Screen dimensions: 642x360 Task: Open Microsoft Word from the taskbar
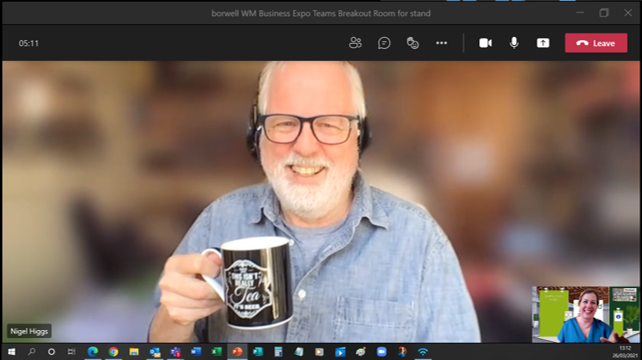click(x=196, y=352)
